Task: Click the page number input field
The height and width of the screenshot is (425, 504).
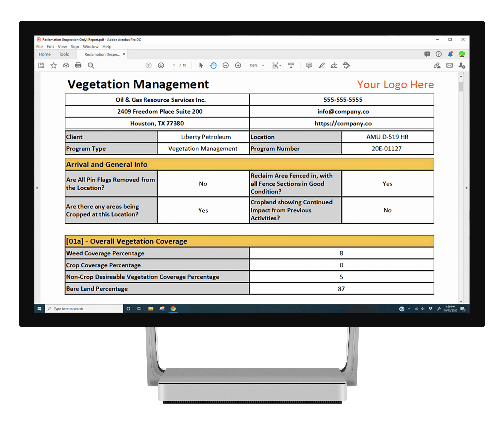Action: coord(174,65)
